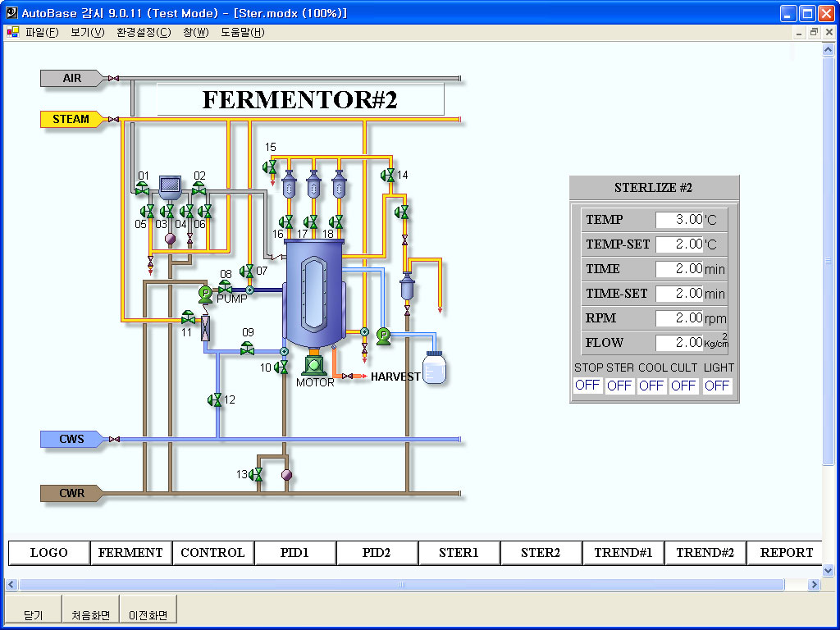
Task: Click valve 15 at the filter header
Action: tap(269, 167)
